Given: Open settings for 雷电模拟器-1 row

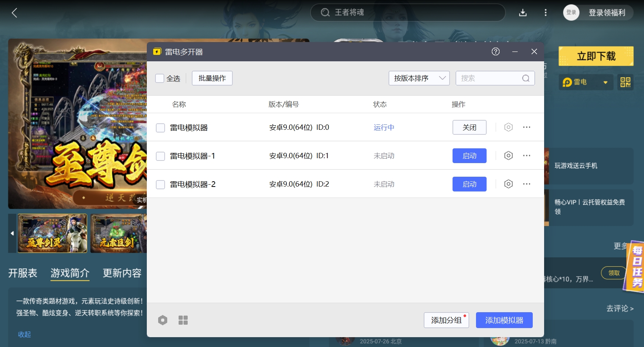Looking at the screenshot, I should (509, 156).
